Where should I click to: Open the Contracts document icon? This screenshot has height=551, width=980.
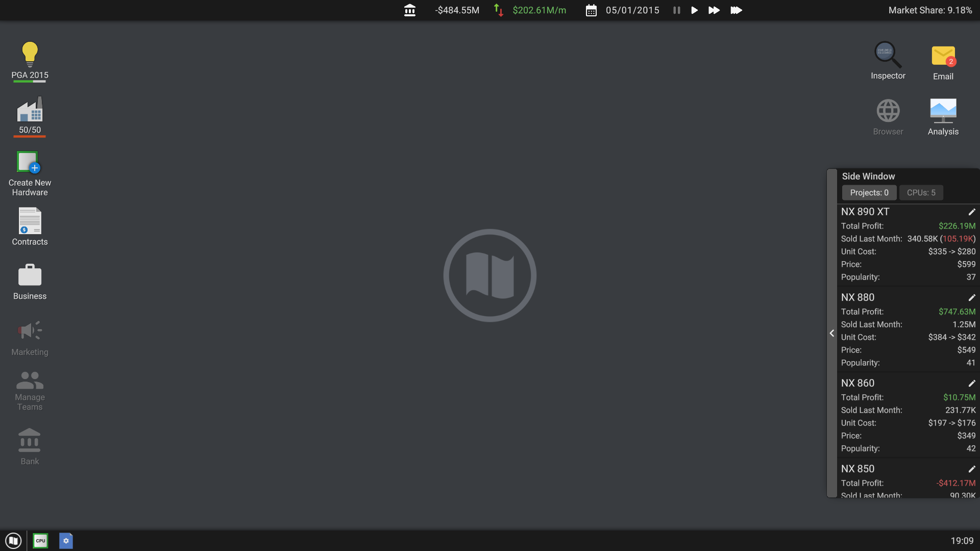tap(30, 221)
